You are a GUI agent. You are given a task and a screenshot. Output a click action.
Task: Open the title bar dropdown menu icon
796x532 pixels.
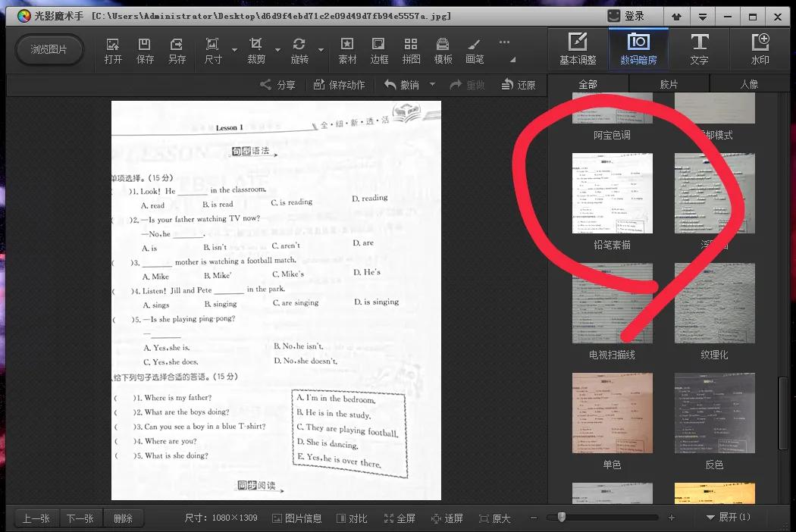click(x=703, y=17)
